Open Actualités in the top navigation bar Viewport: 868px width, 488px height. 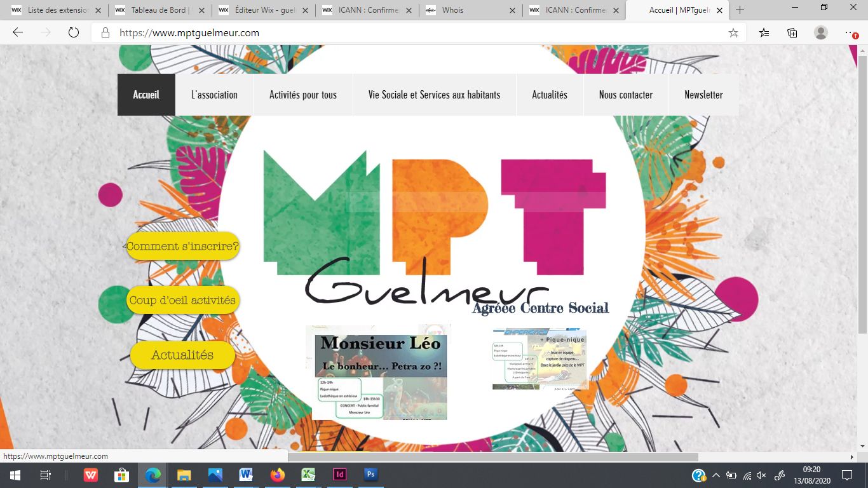[x=550, y=95]
